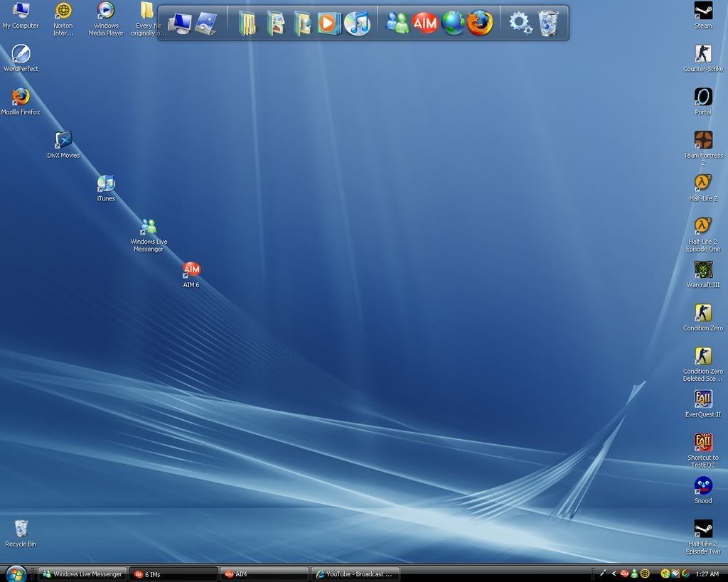Screen dimensions: 728x582
Task: Switch to Windows Live Messenger taskbar button
Action: 82,574
